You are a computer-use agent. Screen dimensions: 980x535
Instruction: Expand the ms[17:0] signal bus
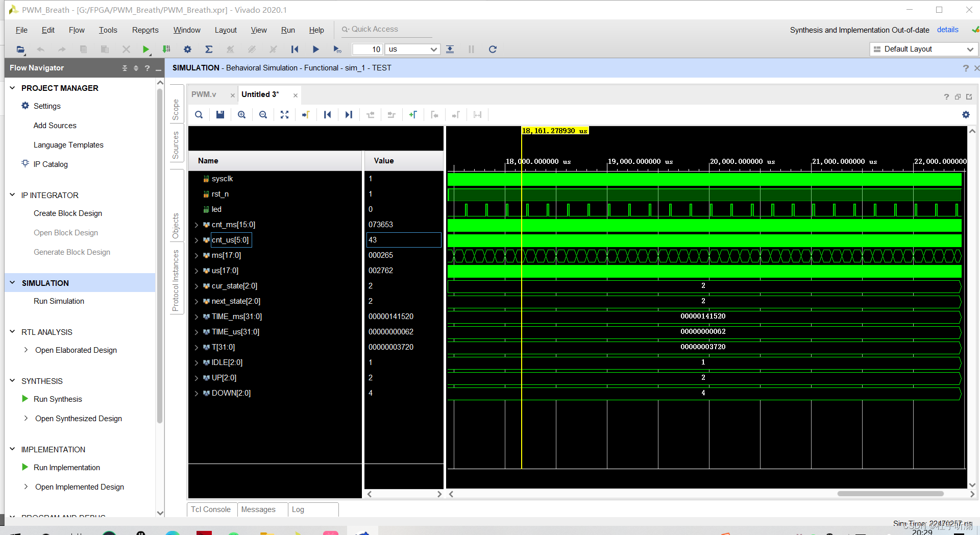pos(197,255)
